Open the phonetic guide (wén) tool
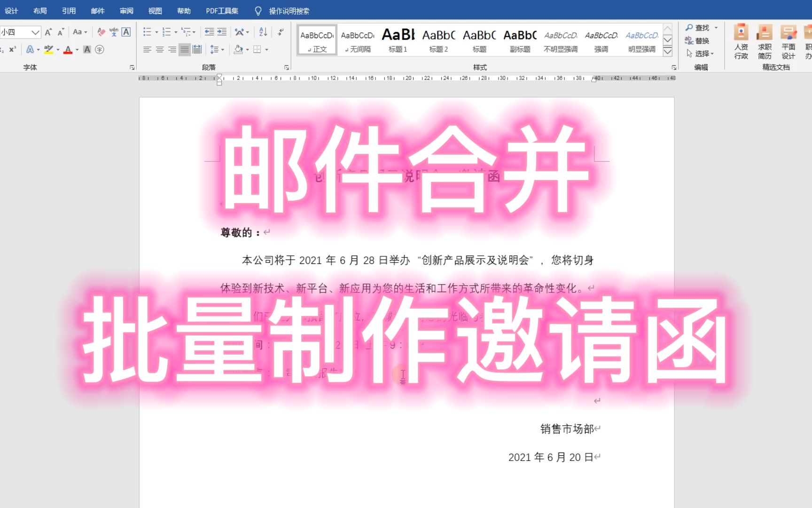Viewport: 812px width, 508px height. tap(114, 32)
